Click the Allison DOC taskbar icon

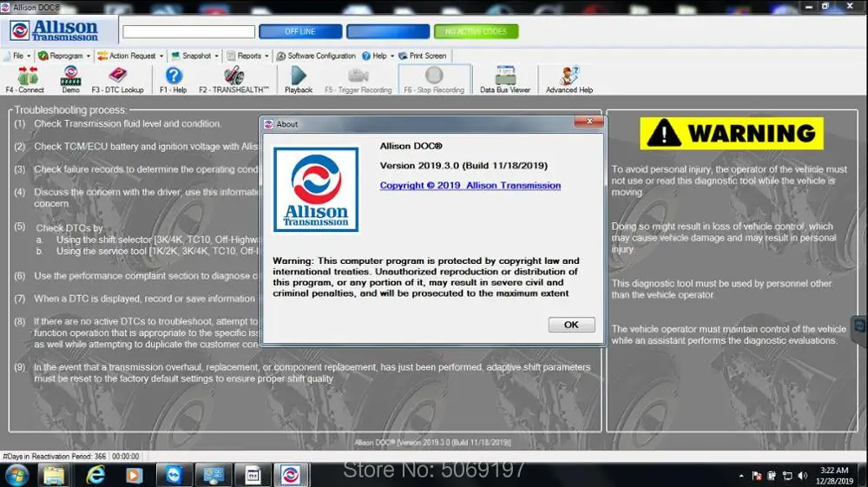(291, 475)
